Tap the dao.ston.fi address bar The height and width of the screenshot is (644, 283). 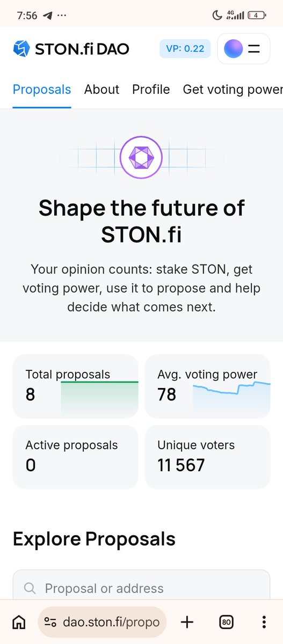102,622
